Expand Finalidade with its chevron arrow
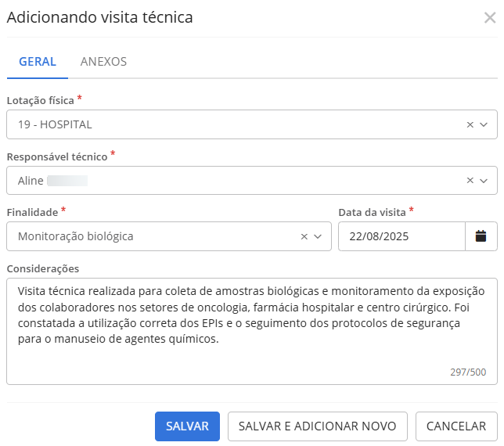 point(319,236)
